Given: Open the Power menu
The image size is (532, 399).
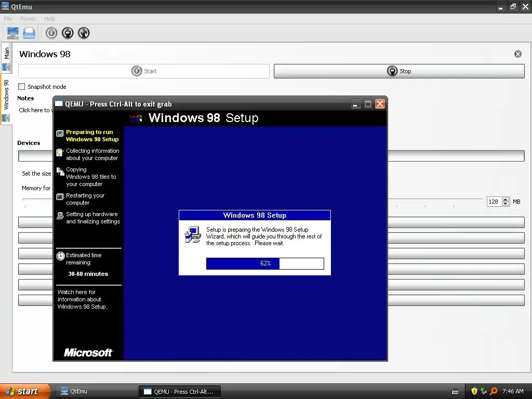Looking at the screenshot, I should [28, 19].
